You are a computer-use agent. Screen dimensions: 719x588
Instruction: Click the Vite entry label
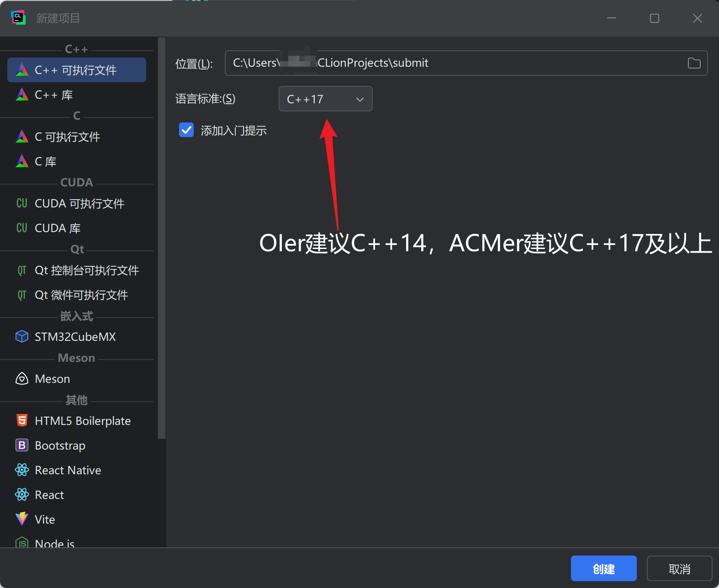(45, 519)
